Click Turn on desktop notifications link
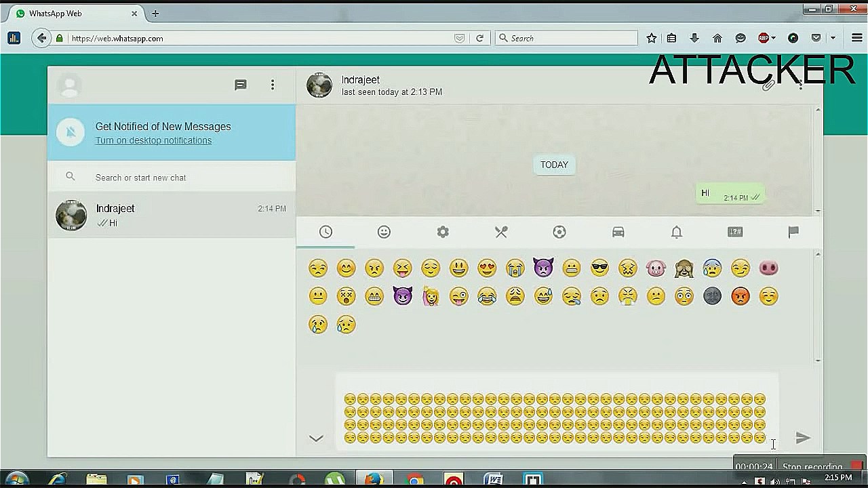 [153, 140]
